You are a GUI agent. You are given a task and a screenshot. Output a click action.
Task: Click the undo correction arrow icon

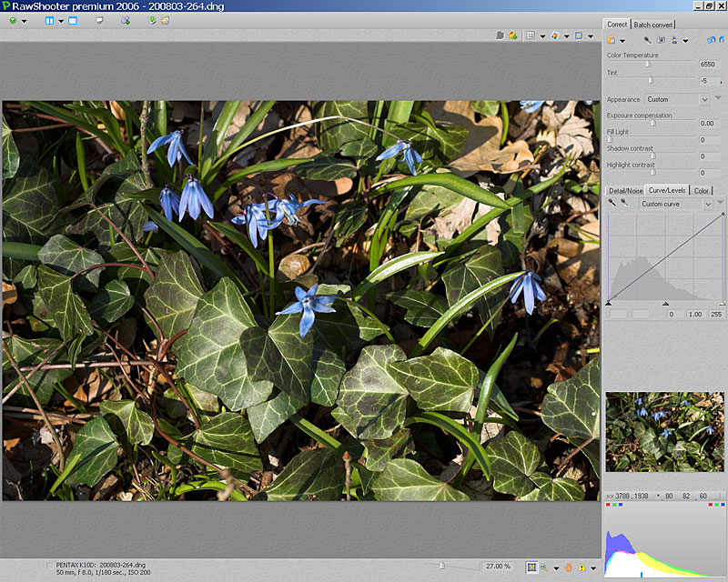pos(713,40)
